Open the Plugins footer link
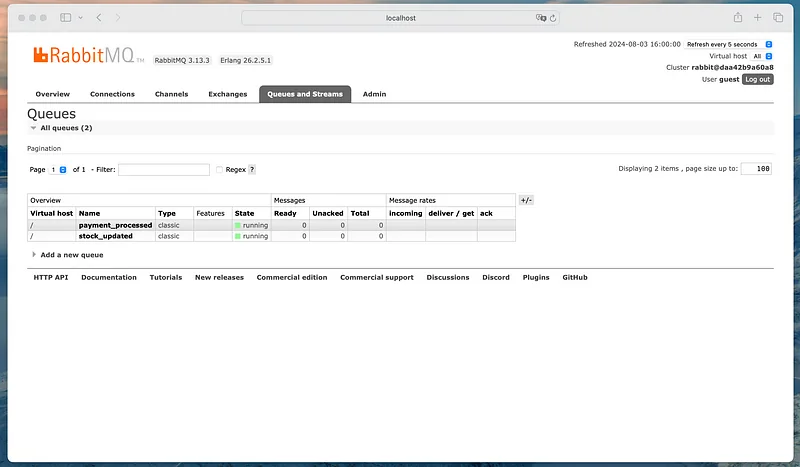This screenshot has width=800, height=467. coord(536,277)
